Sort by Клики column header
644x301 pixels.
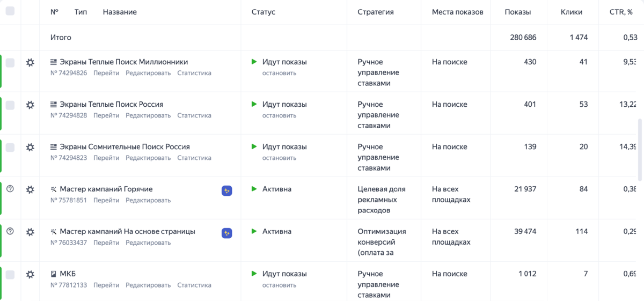point(572,12)
